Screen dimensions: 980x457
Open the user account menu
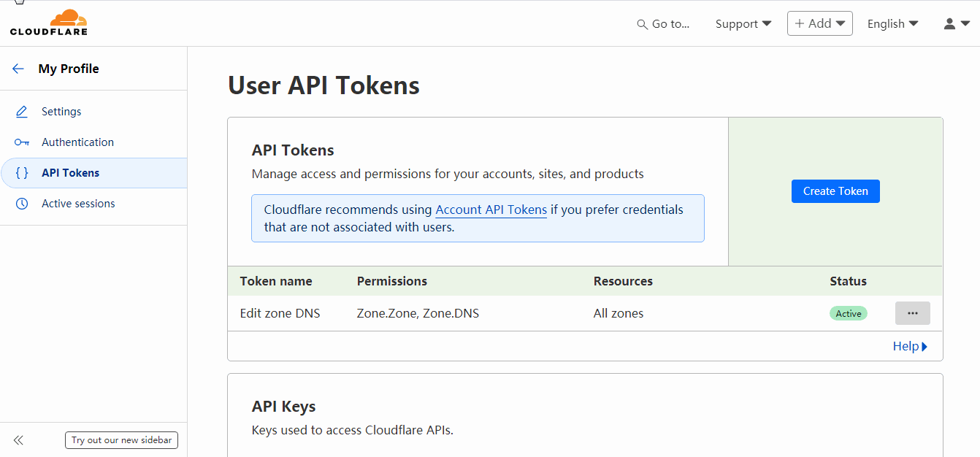tap(957, 23)
